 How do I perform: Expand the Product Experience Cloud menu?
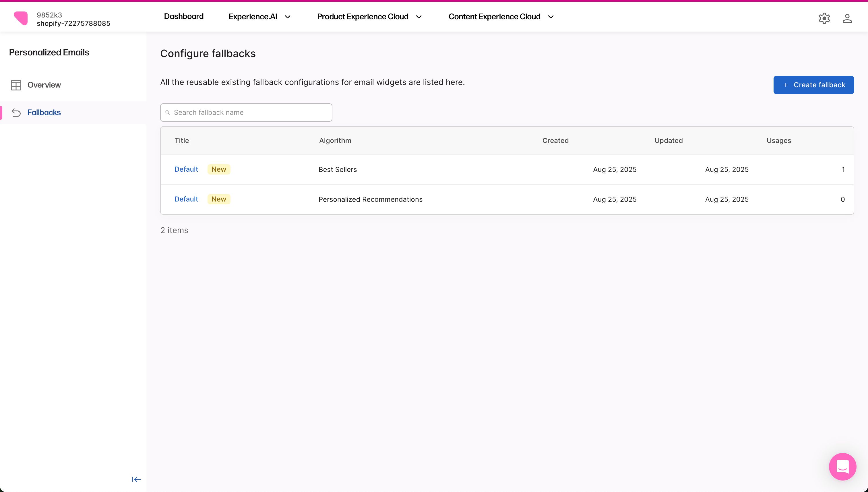pyautogui.click(x=369, y=17)
